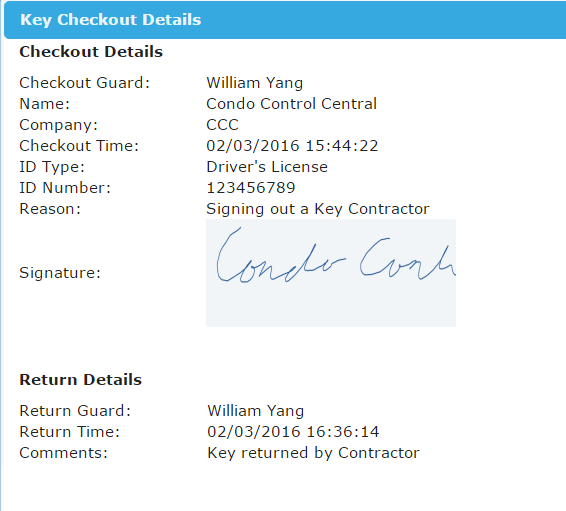Viewport: 566px width, 511px height.
Task: Click the Return Details section heading
Action: [x=80, y=380]
